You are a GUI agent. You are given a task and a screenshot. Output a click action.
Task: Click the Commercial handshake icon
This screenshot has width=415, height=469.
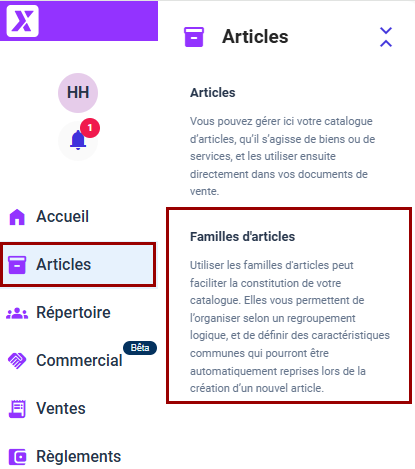[17, 361]
